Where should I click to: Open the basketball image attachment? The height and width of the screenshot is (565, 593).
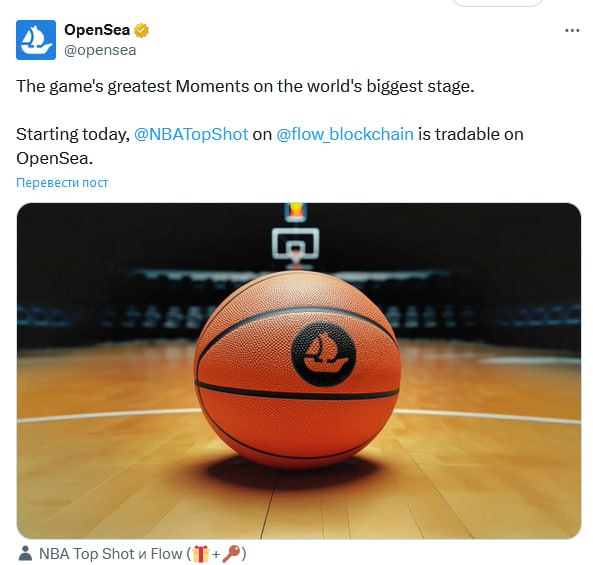tap(299, 371)
